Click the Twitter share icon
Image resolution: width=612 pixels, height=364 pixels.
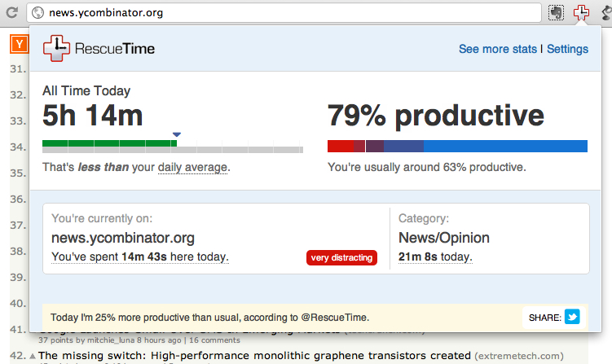pos(572,317)
